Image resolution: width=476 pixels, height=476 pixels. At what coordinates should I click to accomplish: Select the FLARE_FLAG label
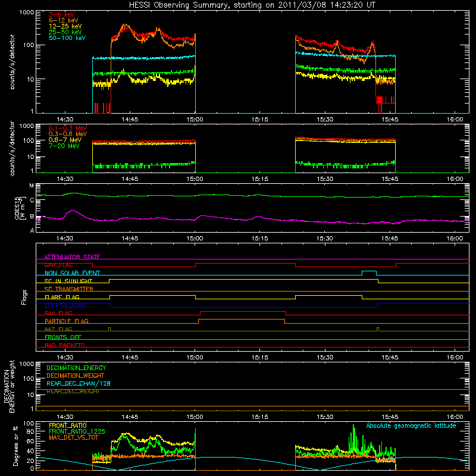click(62, 297)
